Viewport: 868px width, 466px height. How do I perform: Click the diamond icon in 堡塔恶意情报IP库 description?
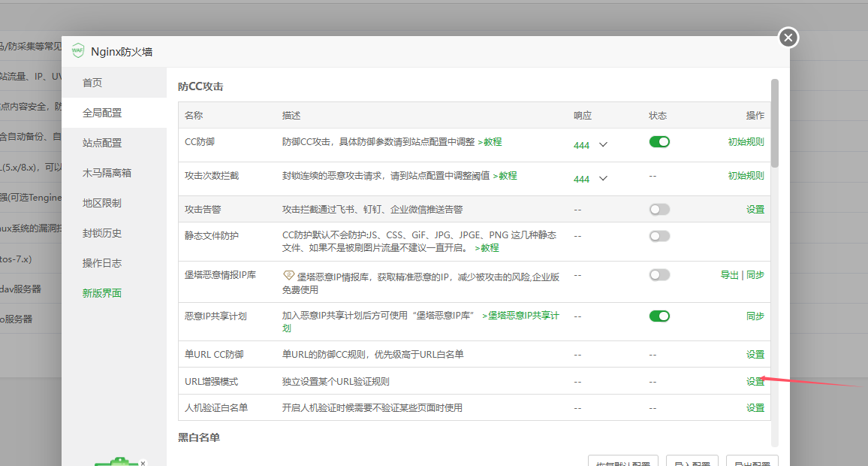[288, 275]
